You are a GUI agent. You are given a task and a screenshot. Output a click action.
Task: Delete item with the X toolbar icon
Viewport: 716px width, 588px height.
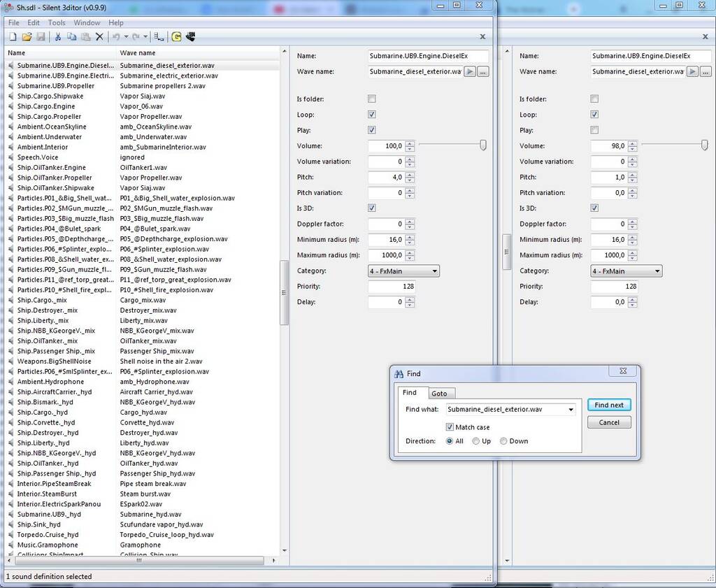(x=99, y=37)
